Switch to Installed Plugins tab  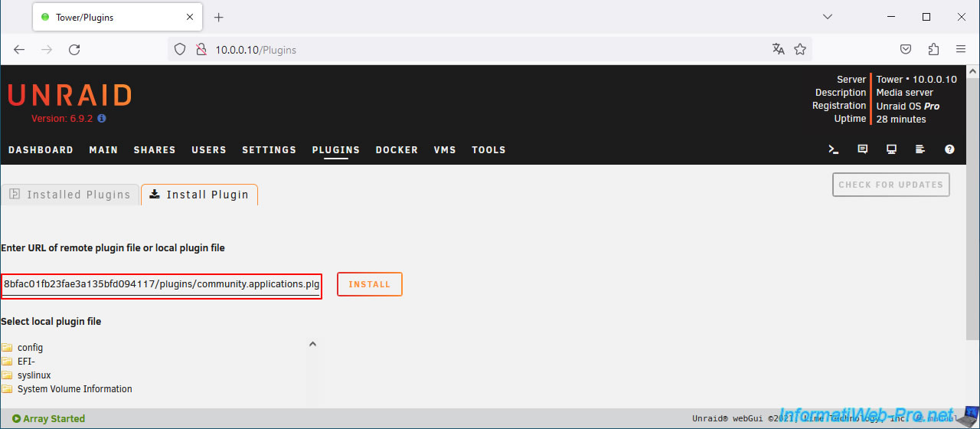pos(70,195)
